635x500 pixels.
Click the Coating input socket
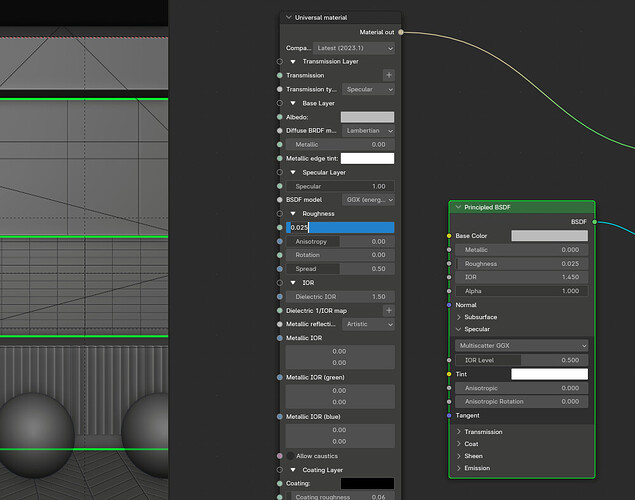279,483
